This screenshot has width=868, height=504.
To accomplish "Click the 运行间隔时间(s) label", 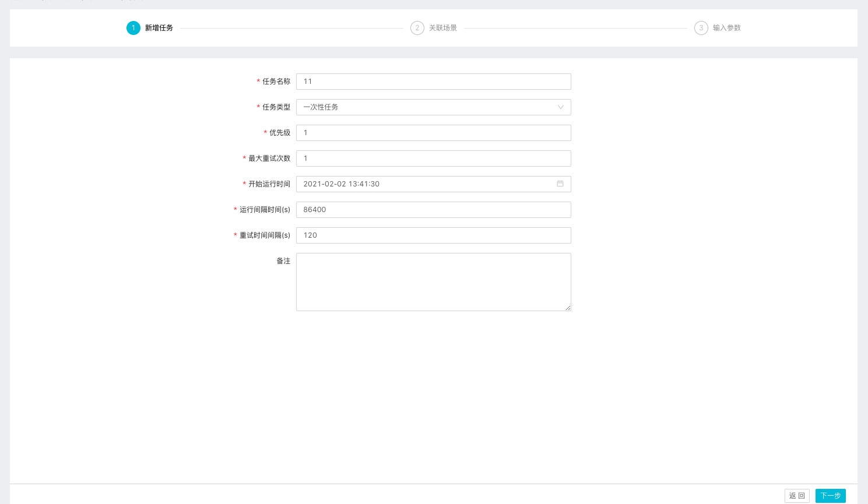I will point(265,210).
